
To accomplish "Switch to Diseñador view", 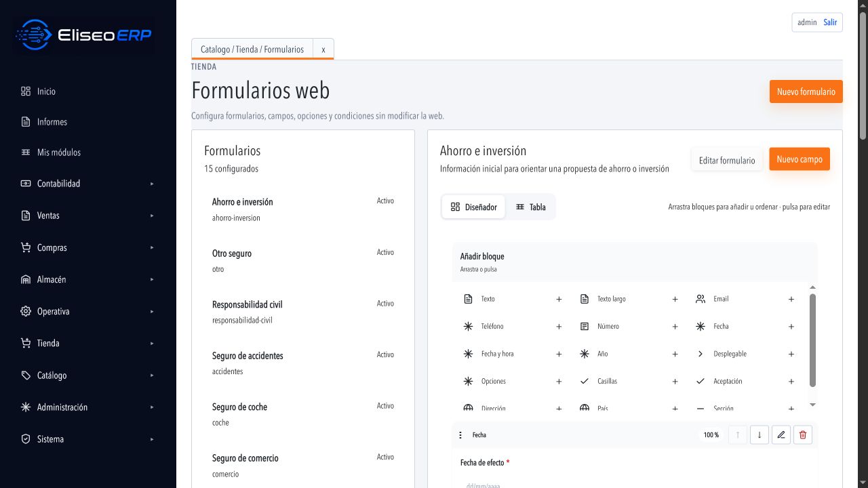I will (474, 207).
